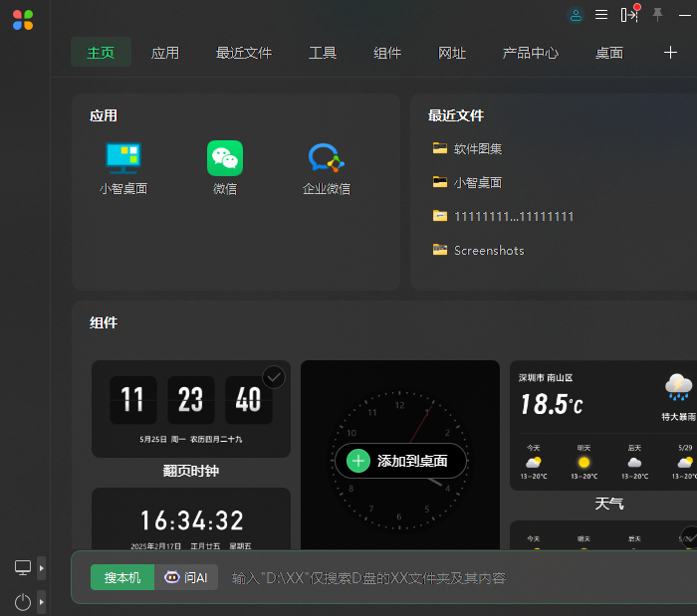Toggle the checkmark on lower weather widget
Image resolution: width=697 pixels, height=616 pixels.
(x=690, y=536)
